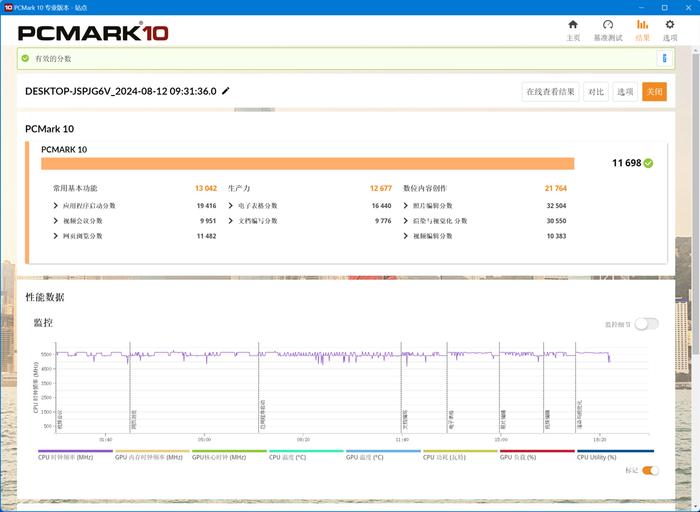Toggle CPU clock frequency (MHz) legend series
The height and width of the screenshot is (512, 700).
click(75, 454)
